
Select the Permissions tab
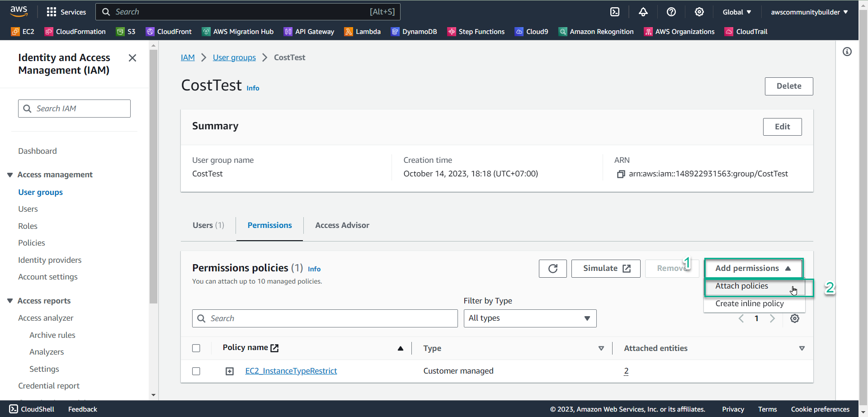(x=270, y=225)
